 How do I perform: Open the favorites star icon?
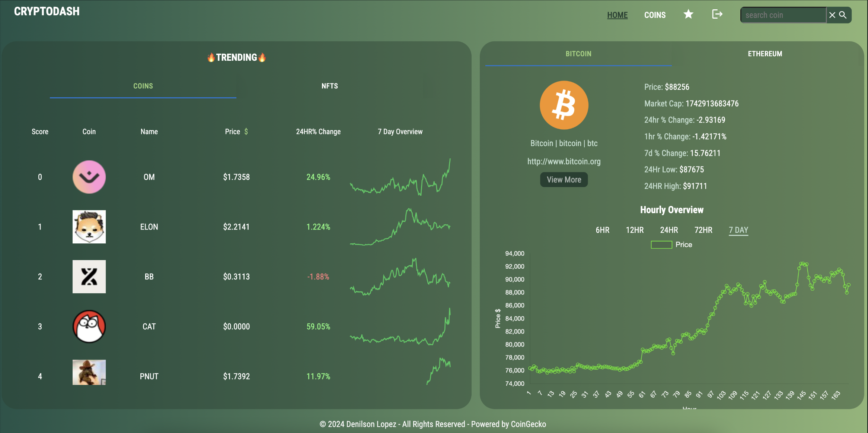pyautogui.click(x=688, y=14)
